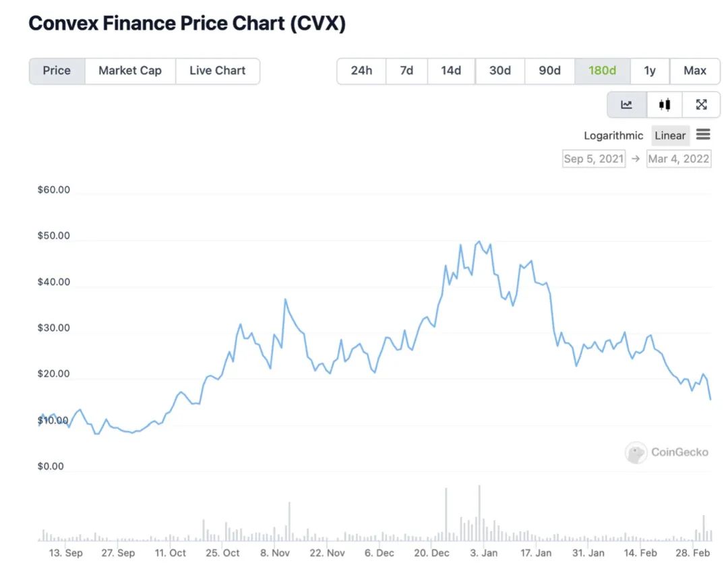The image size is (728, 567).
Task: Show Max price history
Action: coord(695,71)
